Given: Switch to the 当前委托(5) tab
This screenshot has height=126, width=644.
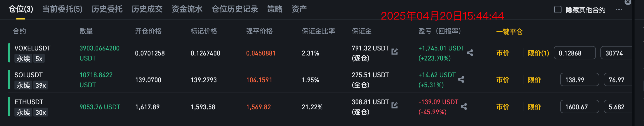Looking at the screenshot, I should 63,9.
